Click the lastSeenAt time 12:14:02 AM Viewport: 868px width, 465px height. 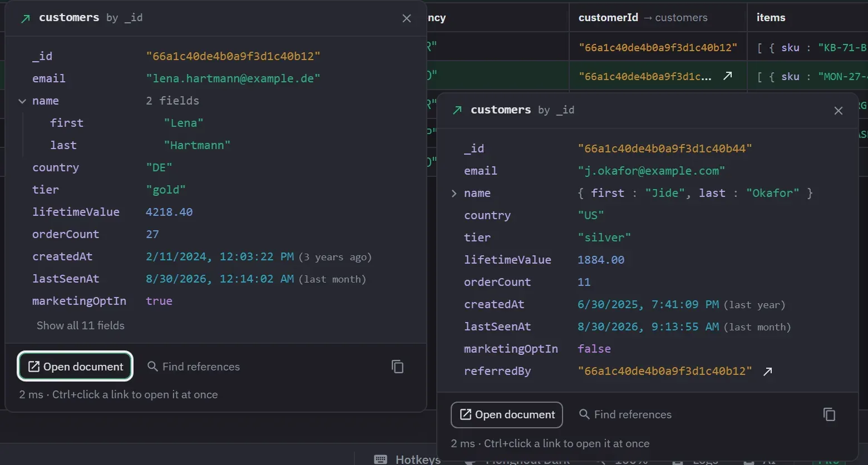[257, 279]
